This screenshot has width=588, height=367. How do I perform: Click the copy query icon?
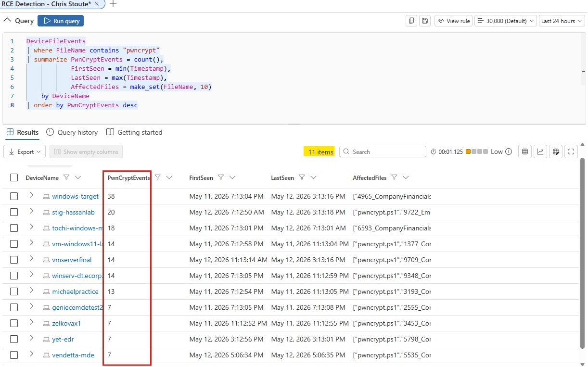411,21
